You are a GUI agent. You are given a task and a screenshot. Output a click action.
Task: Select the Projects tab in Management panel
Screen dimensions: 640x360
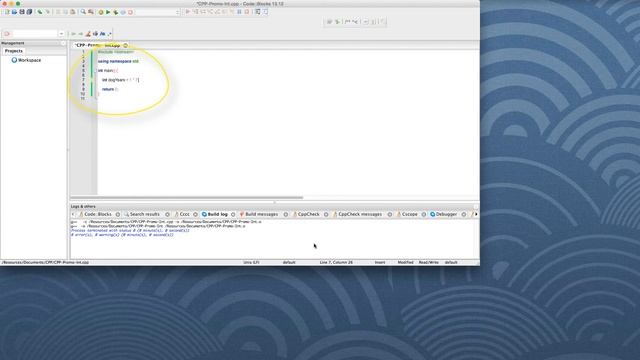13,51
